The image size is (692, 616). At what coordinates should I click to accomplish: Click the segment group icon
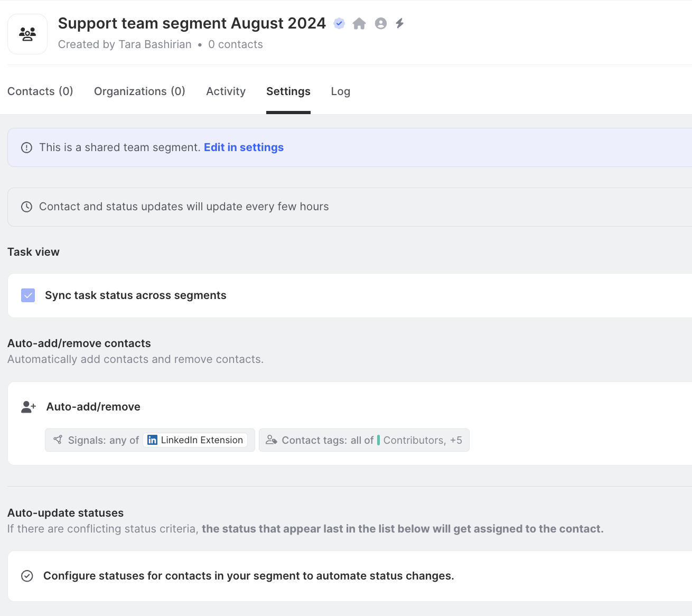click(x=27, y=34)
